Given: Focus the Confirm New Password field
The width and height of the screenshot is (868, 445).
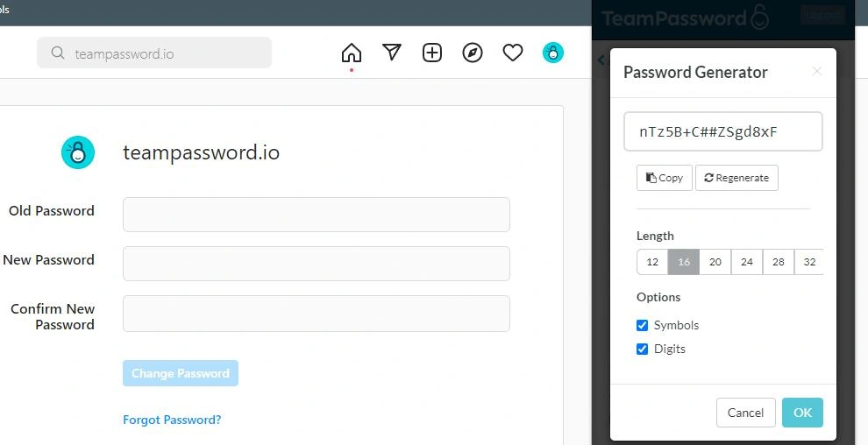Looking at the screenshot, I should [x=317, y=314].
